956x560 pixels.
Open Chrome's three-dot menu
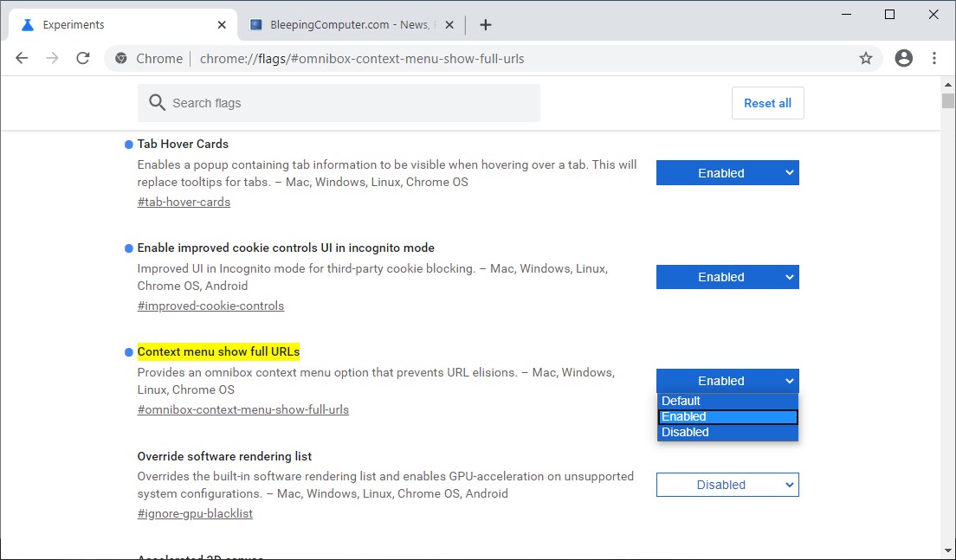coord(934,58)
